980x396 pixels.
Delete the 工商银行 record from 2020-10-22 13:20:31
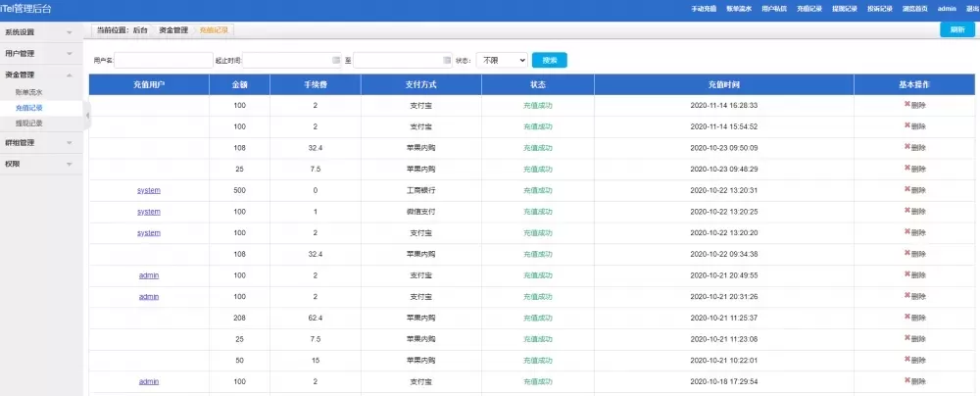click(915, 190)
